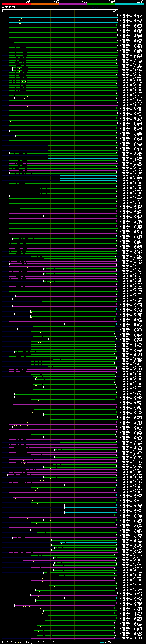Select the UniRef100_B6TLL4 label
The image size is (146, 644).
(131, 638)
